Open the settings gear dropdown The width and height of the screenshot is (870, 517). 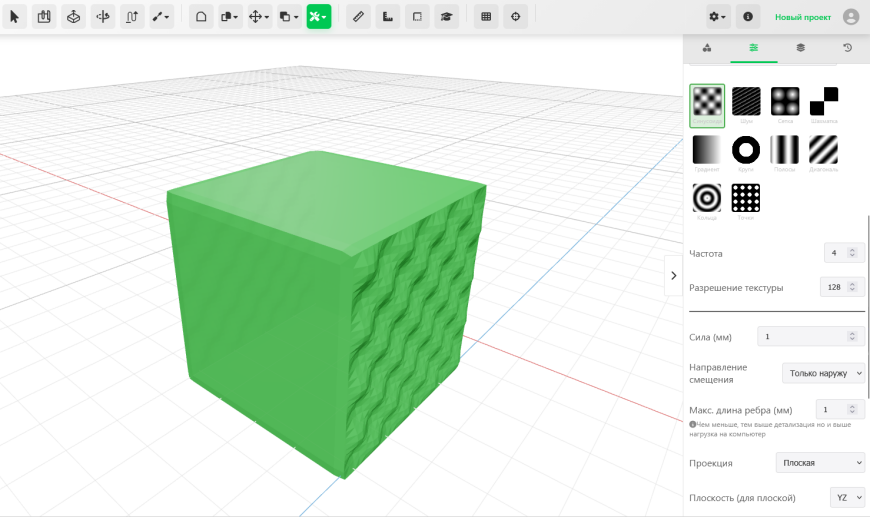coord(717,17)
